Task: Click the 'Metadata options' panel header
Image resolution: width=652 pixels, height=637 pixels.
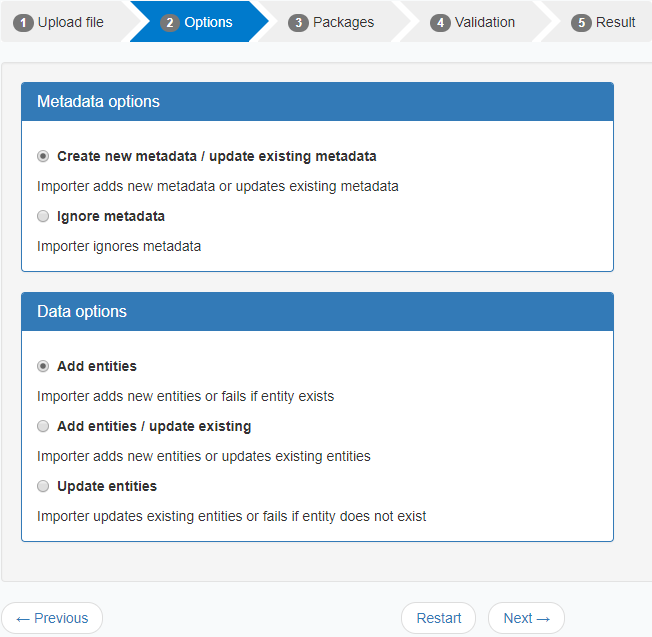Action: click(x=317, y=102)
